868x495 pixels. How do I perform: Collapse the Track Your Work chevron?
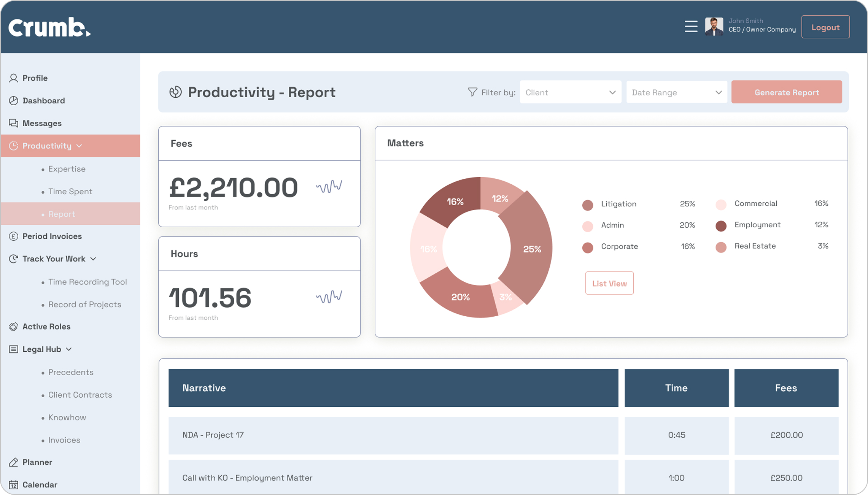tap(93, 259)
